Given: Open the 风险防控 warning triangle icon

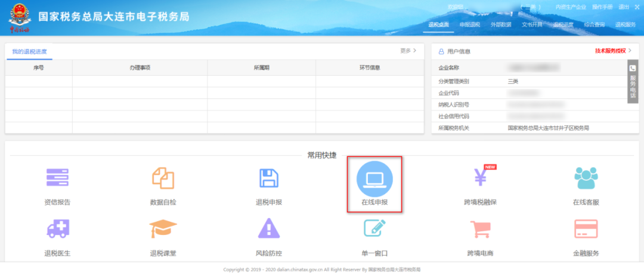Looking at the screenshot, I should click(269, 229).
